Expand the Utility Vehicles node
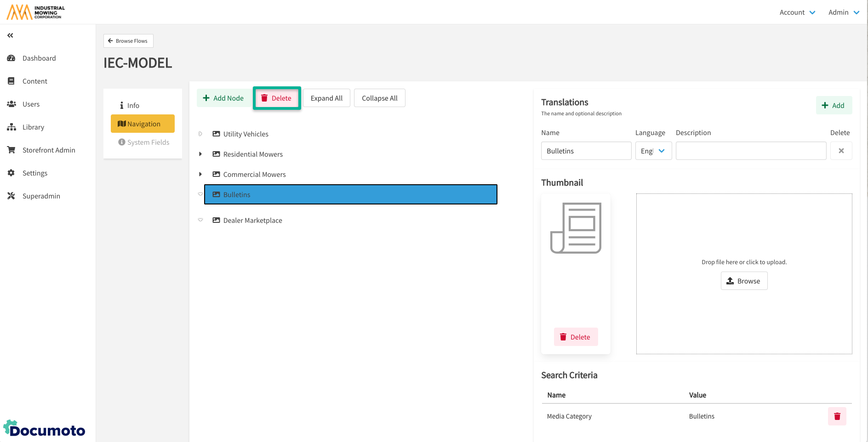 (200, 134)
